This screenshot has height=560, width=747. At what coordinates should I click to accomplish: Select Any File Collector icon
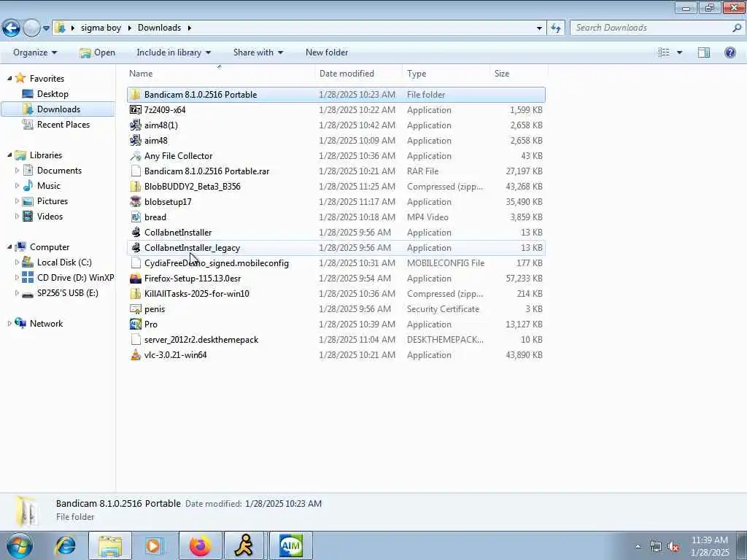(135, 156)
